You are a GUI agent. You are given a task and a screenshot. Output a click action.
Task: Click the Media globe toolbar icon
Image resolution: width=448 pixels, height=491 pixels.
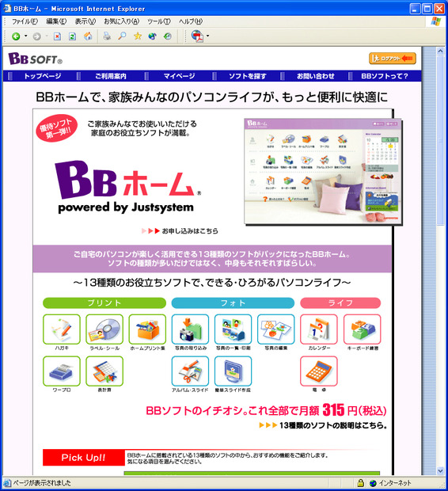153,36
